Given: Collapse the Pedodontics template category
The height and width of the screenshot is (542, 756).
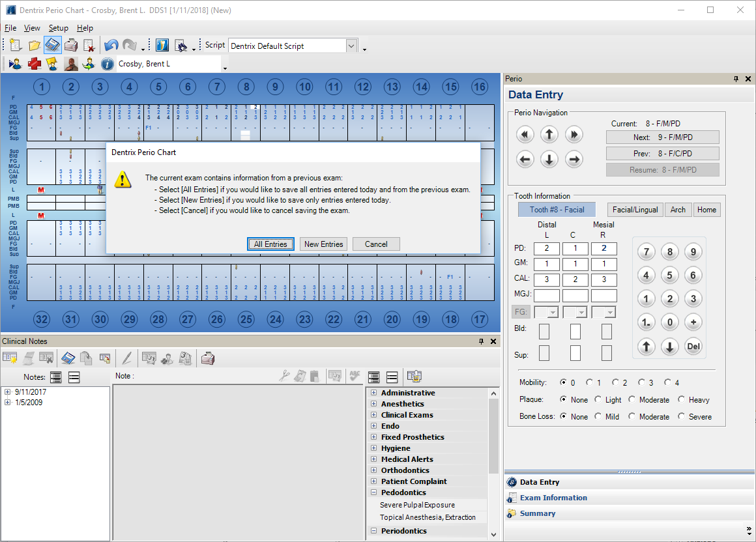Looking at the screenshot, I should 373,492.
